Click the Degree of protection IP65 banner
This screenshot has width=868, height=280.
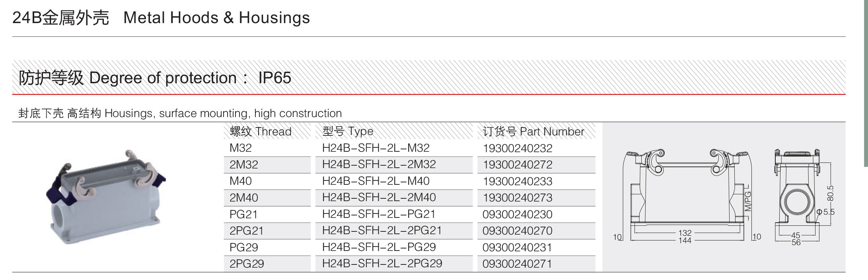[x=155, y=78]
